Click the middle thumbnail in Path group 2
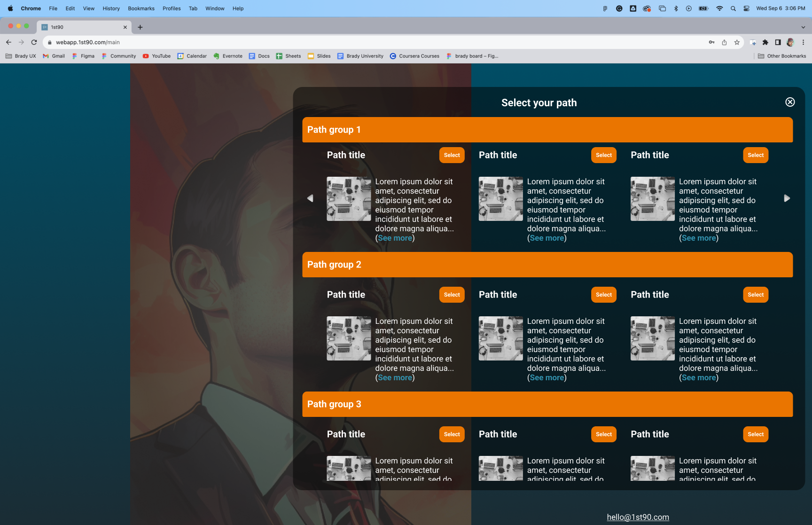The width and height of the screenshot is (812, 525). [500, 338]
